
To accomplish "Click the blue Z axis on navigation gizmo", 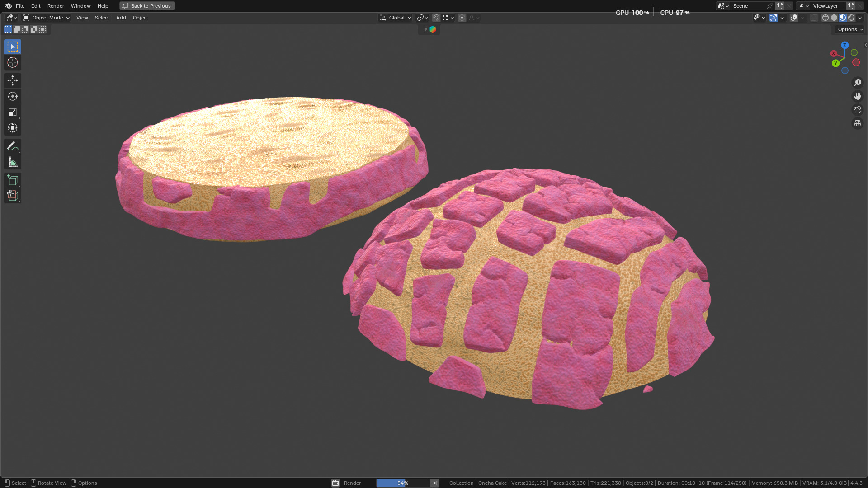I will (844, 45).
